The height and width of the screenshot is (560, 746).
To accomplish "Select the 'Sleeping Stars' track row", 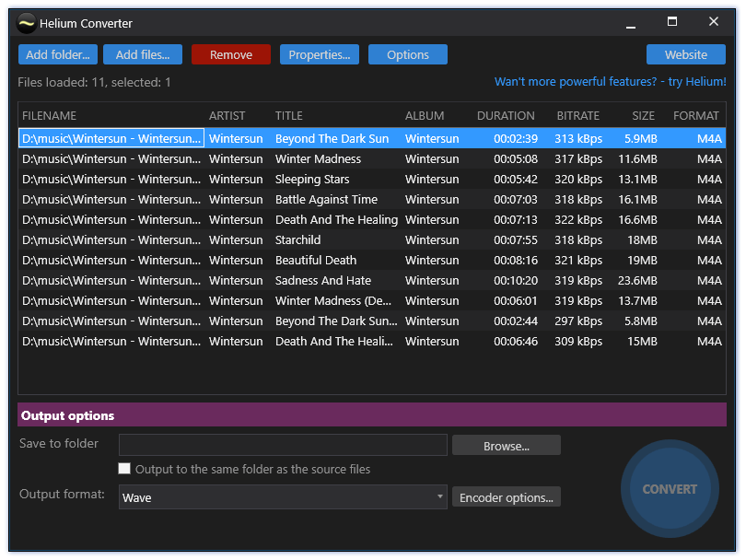I will pos(372,179).
